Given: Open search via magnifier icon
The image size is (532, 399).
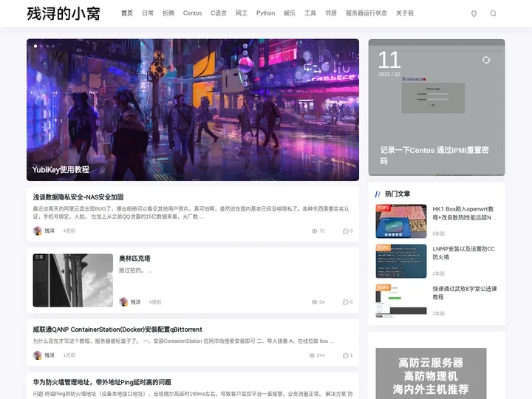Looking at the screenshot, I should coord(494,13).
